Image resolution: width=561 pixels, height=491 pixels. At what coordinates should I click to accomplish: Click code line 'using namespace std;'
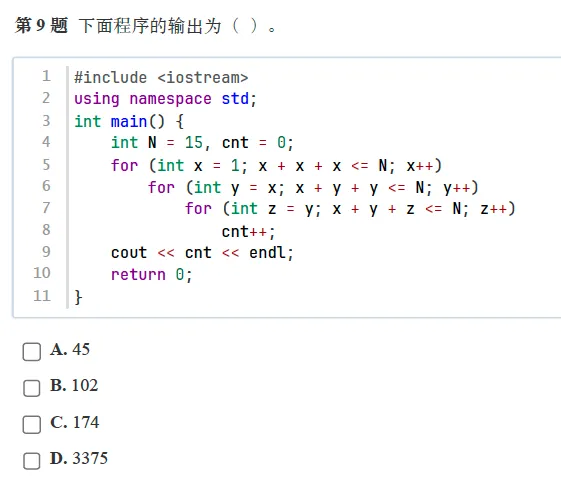point(165,99)
